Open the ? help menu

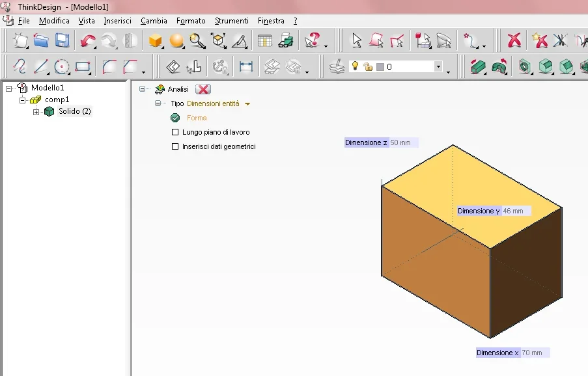coord(296,21)
